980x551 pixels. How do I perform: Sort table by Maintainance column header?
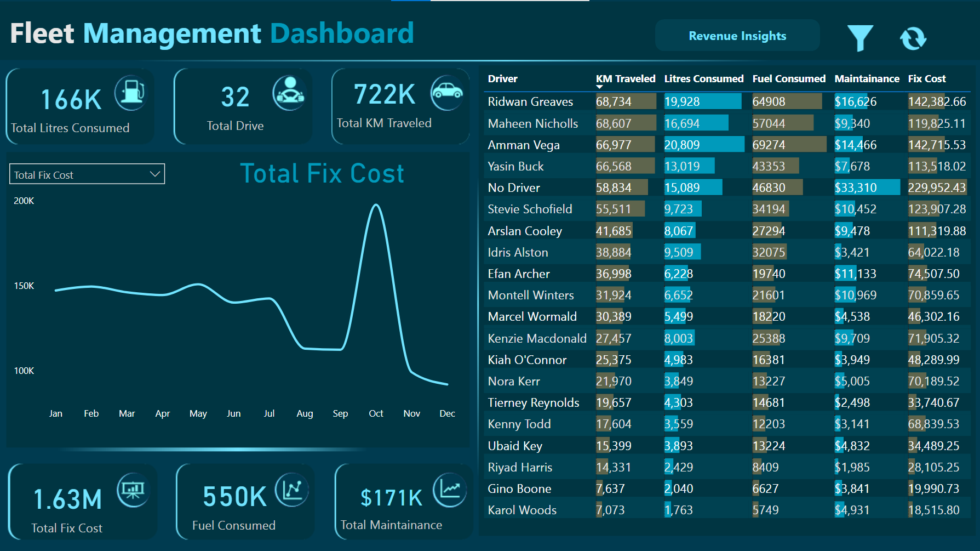pos(866,79)
